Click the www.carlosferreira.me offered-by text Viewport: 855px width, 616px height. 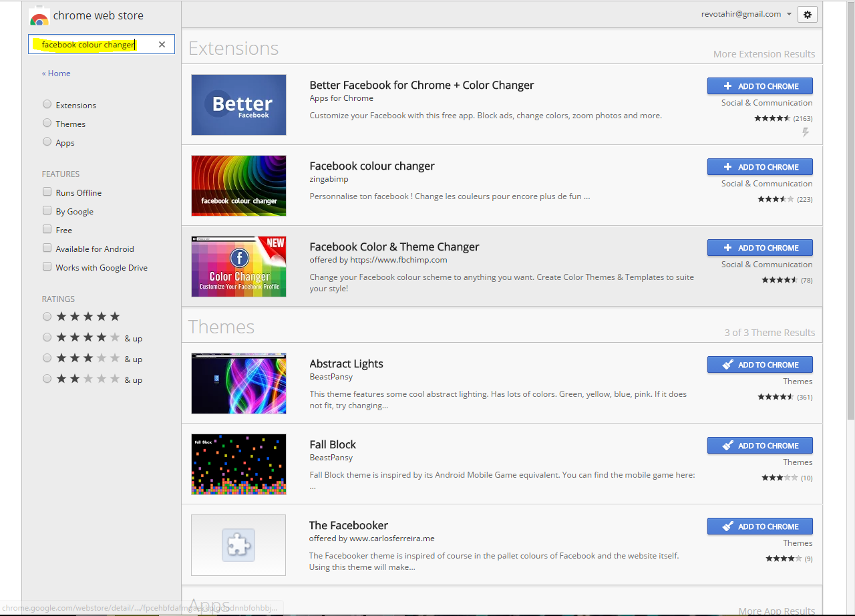click(x=392, y=538)
